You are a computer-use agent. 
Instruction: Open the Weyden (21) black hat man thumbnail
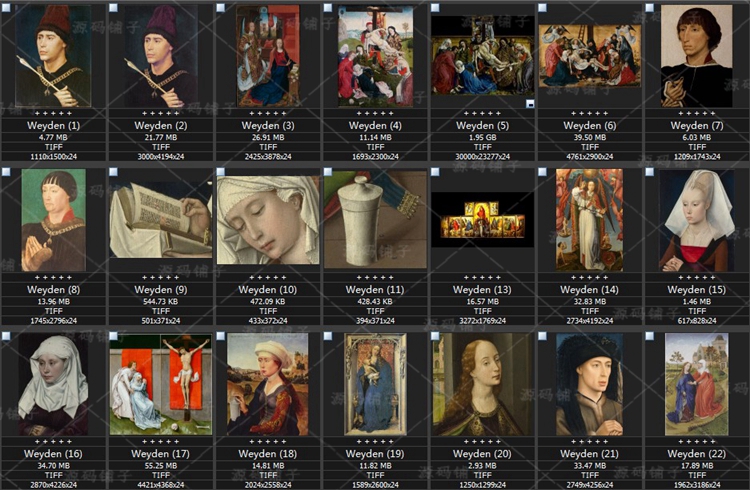tap(590, 384)
